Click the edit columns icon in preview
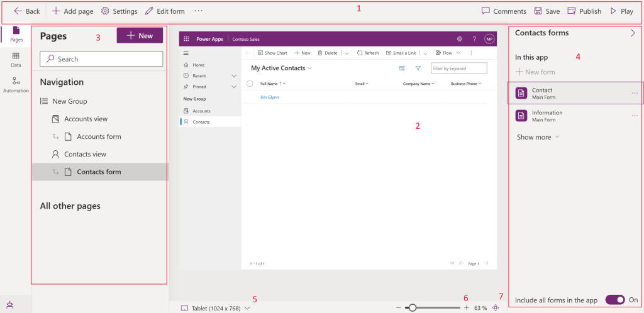Image resolution: width=644 pixels, height=313 pixels. point(402,69)
